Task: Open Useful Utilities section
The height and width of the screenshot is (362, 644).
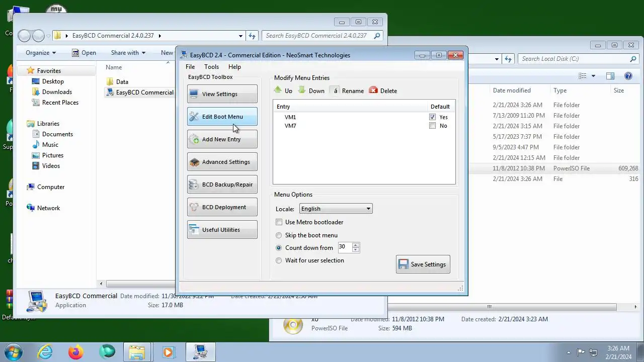Action: pos(222,230)
